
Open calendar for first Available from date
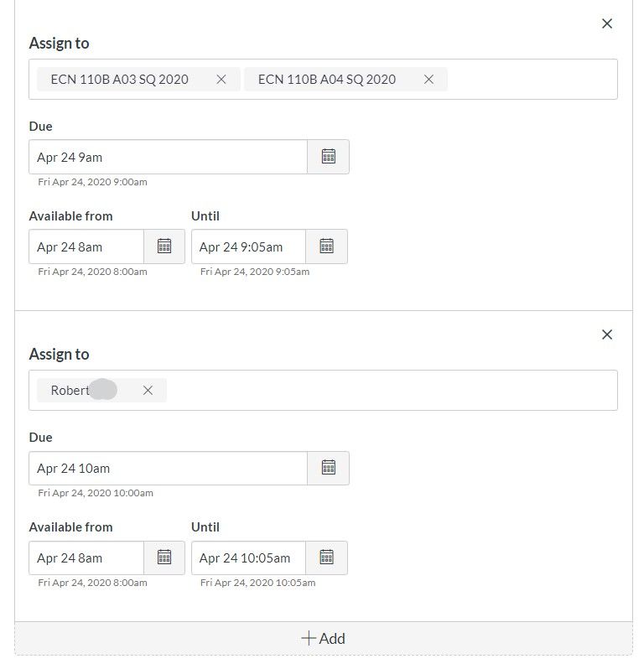[x=164, y=246]
